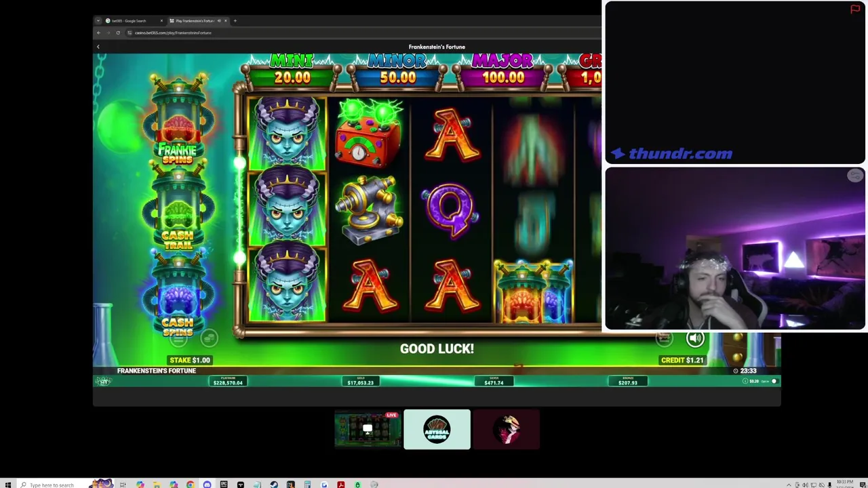Open a new browser tab
The image size is (868, 488).
(235, 20)
